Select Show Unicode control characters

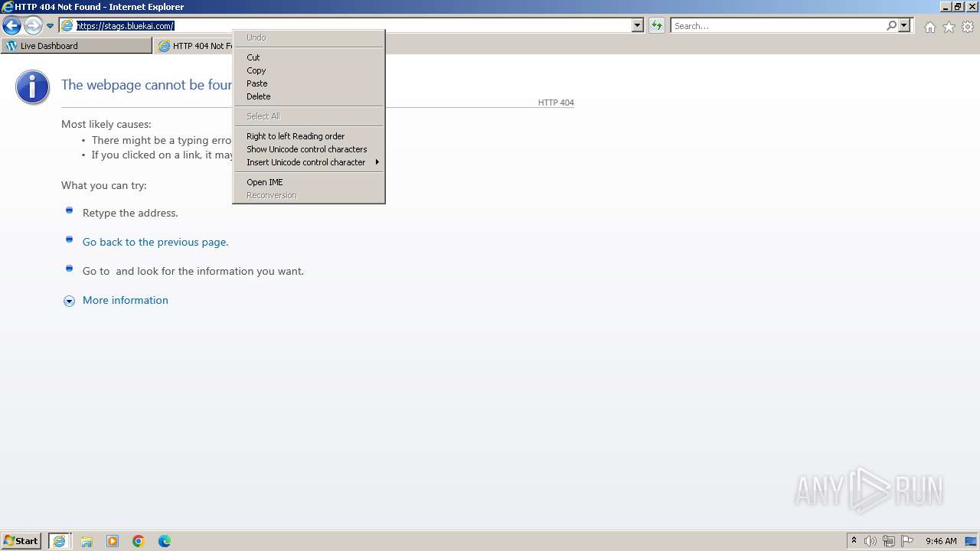click(307, 149)
